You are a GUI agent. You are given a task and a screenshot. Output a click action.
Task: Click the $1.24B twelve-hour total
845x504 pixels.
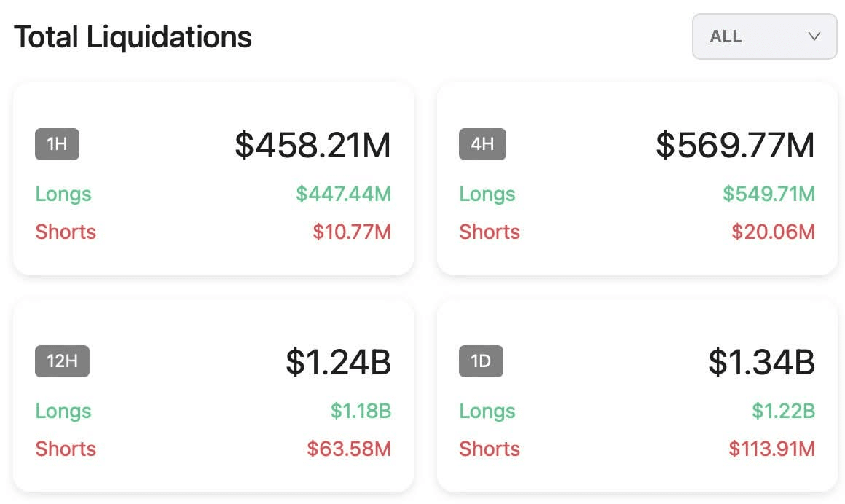338,362
